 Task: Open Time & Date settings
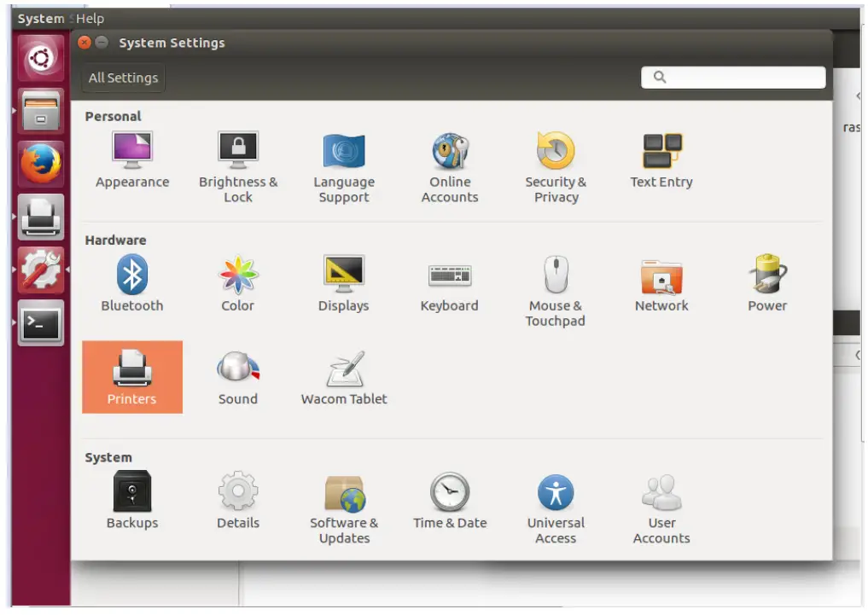pos(450,500)
